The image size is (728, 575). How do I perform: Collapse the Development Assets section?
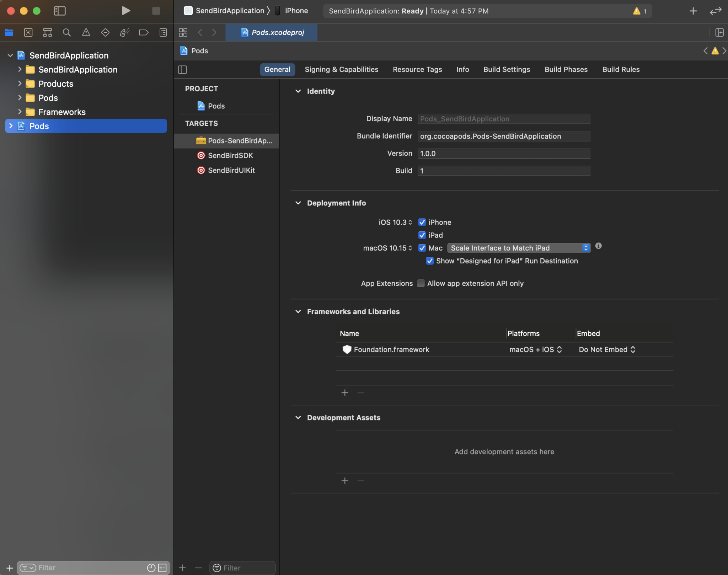[x=298, y=418]
